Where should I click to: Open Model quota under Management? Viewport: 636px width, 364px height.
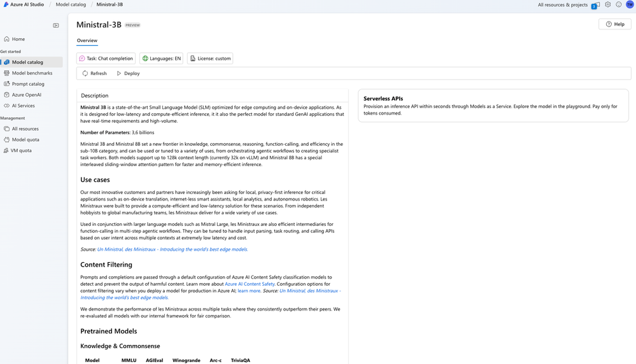[25, 139]
